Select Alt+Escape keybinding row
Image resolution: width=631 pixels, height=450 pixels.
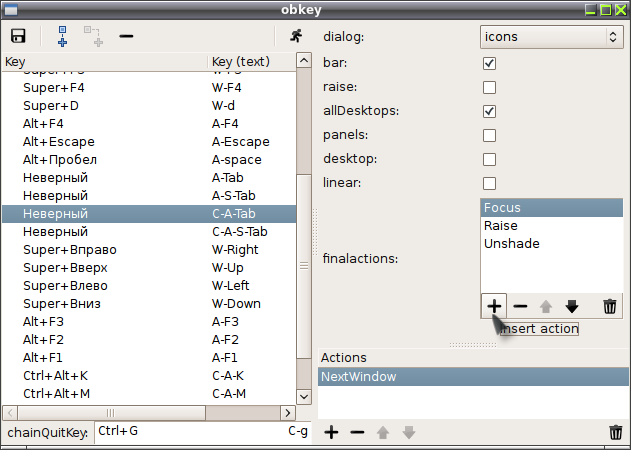pyautogui.click(x=149, y=142)
